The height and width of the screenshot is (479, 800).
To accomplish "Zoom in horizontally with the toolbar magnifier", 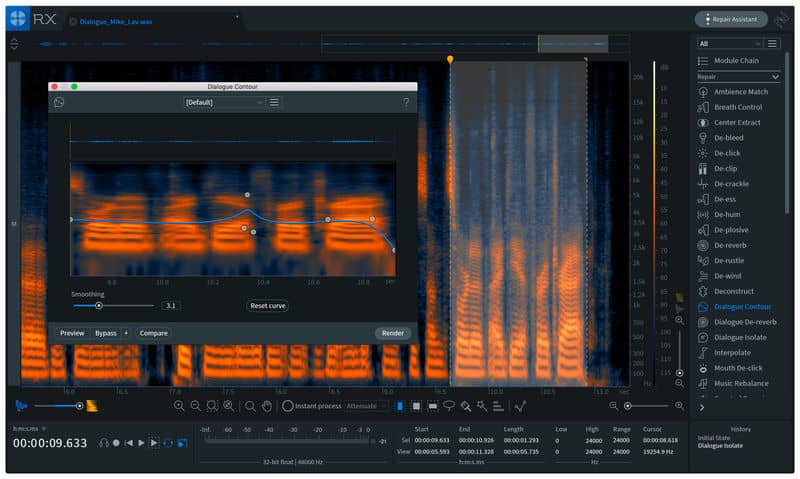I will pyautogui.click(x=179, y=406).
